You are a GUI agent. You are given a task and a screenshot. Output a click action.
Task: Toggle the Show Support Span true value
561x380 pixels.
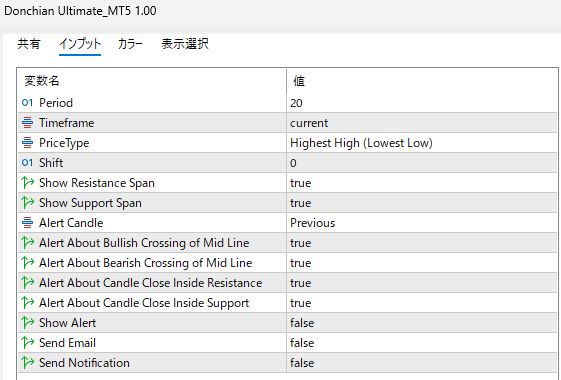421,203
